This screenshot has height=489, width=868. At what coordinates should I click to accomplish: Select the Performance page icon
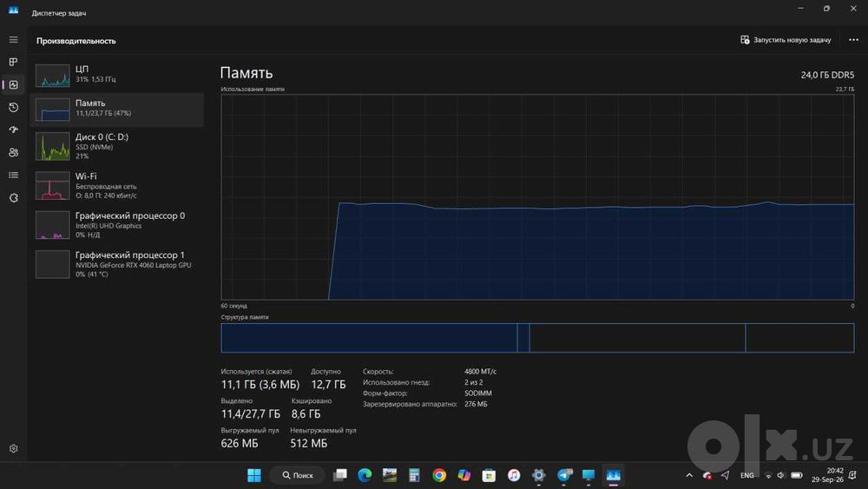(x=13, y=85)
